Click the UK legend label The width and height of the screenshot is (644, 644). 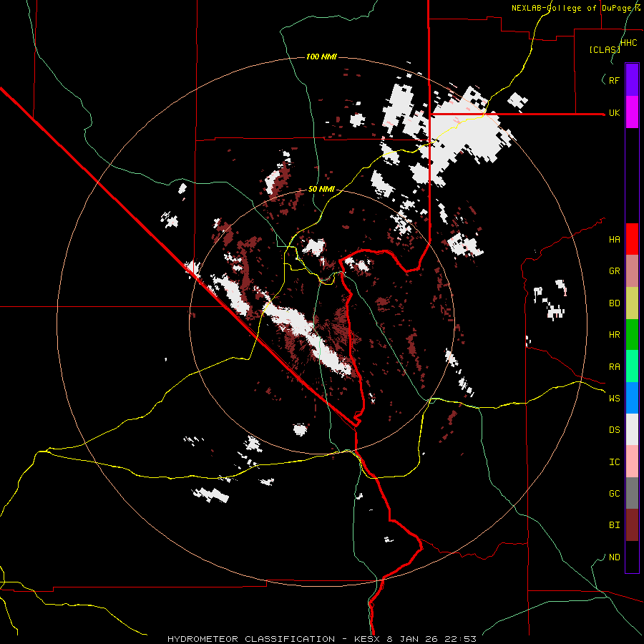pyautogui.click(x=614, y=112)
